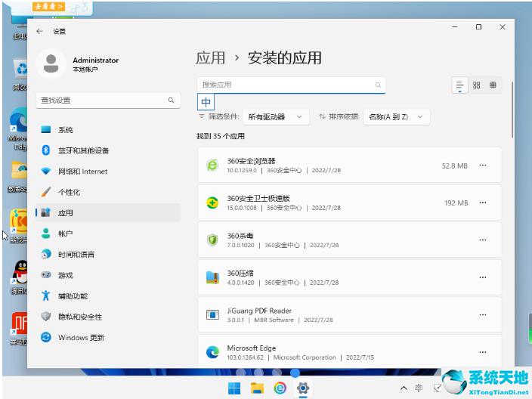Image resolution: width=532 pixels, height=399 pixels.
Task: Click the back arrow in Settings
Action: [x=40, y=31]
